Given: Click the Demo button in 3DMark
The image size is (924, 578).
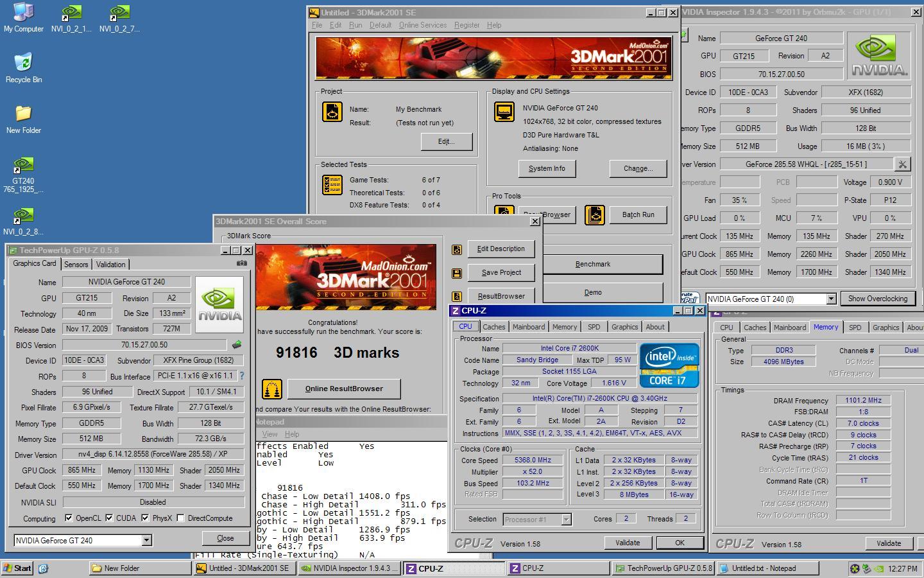Looking at the screenshot, I should point(593,292).
